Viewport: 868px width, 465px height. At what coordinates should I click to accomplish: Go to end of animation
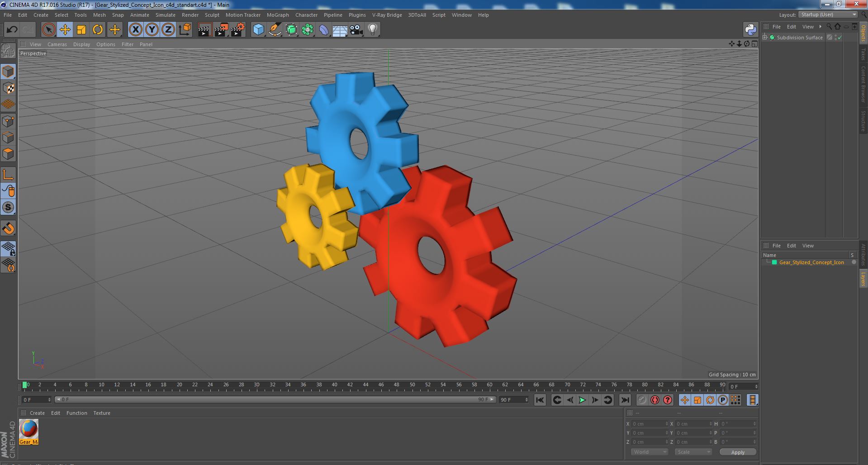[625, 400]
